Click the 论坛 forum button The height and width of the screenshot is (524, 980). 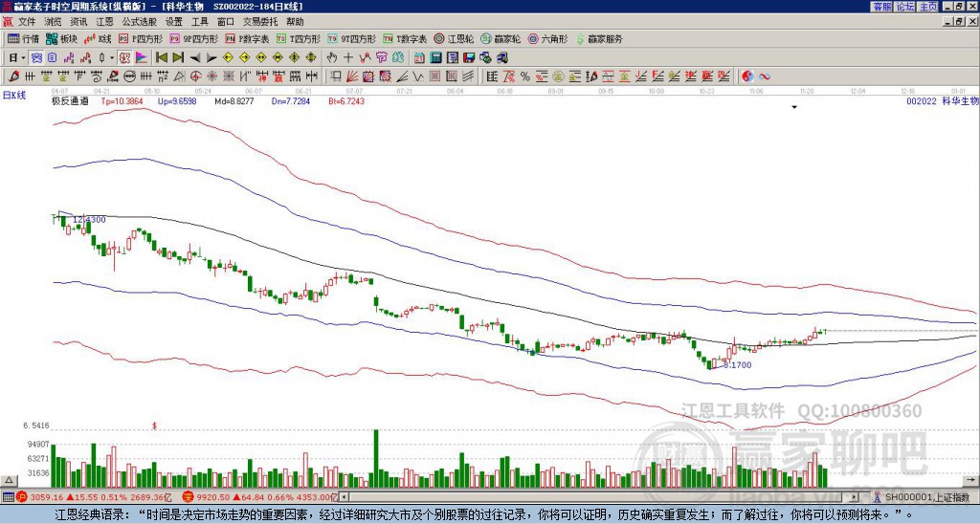coord(904,7)
